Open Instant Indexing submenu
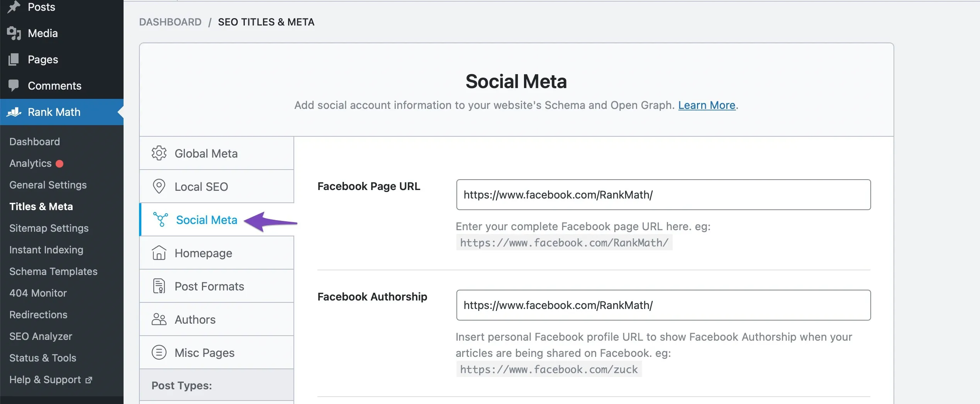980x404 pixels. coord(46,250)
